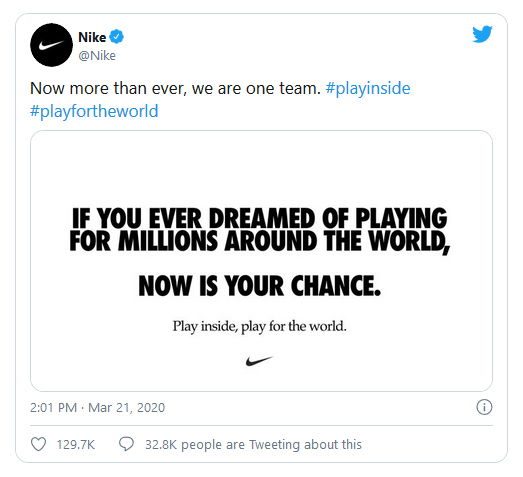The height and width of the screenshot is (477, 523).
Task: Click the Nike swoosh profile avatar
Action: click(51, 45)
